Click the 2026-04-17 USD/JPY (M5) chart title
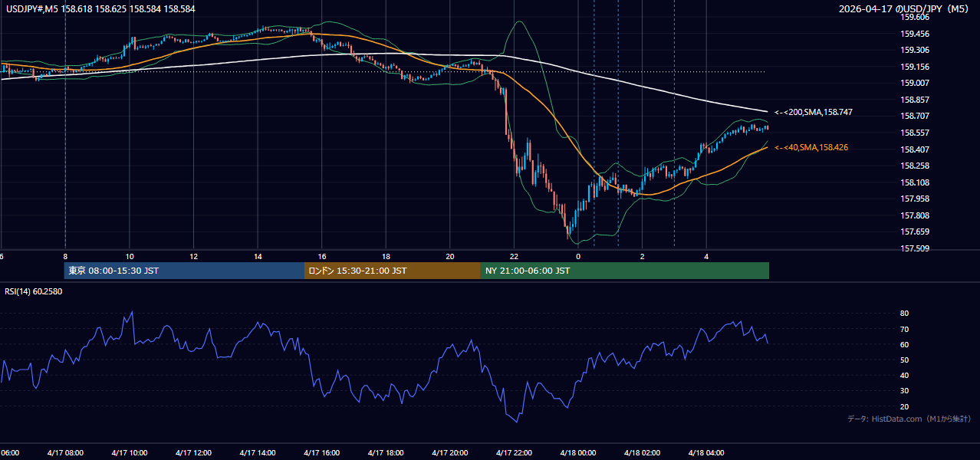 (x=905, y=9)
